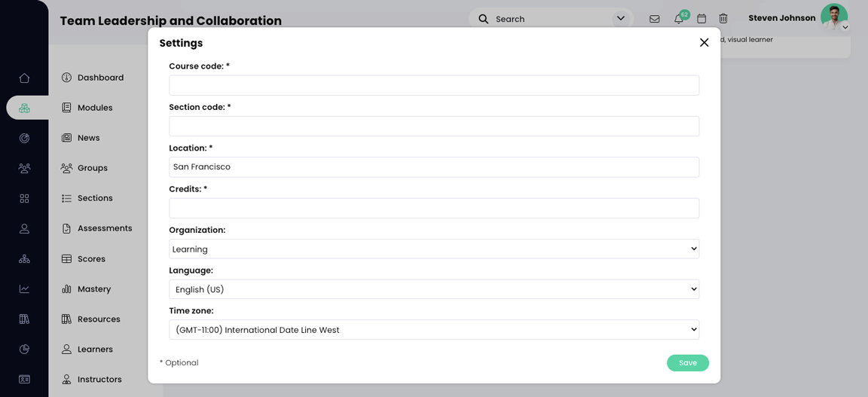Viewport: 868px width, 397px height.
Task: Open the Language dropdown showing English (US)
Action: coord(434,289)
